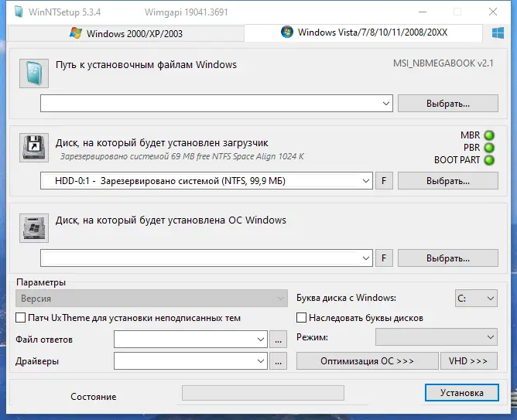Open the Драйверы dropdown

(x=190, y=361)
